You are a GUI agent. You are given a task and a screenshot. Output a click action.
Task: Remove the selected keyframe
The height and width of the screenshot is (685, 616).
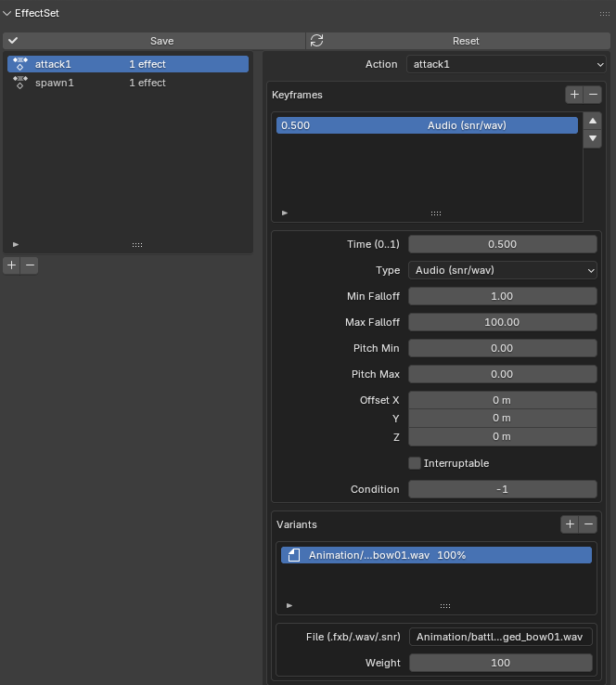click(x=593, y=95)
